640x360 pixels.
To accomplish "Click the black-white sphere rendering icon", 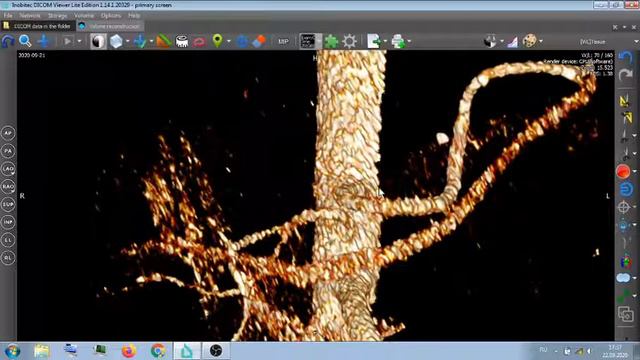I will [490, 41].
